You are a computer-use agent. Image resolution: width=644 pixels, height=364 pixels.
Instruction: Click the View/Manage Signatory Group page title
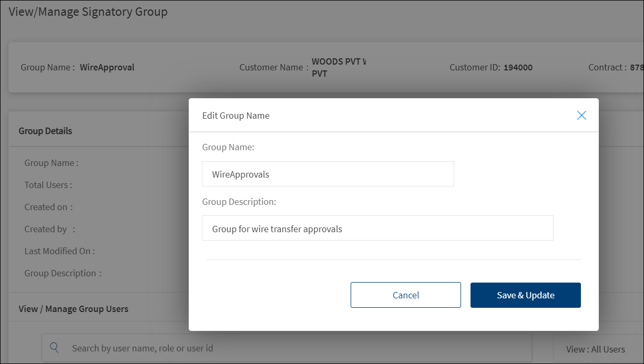(88, 12)
